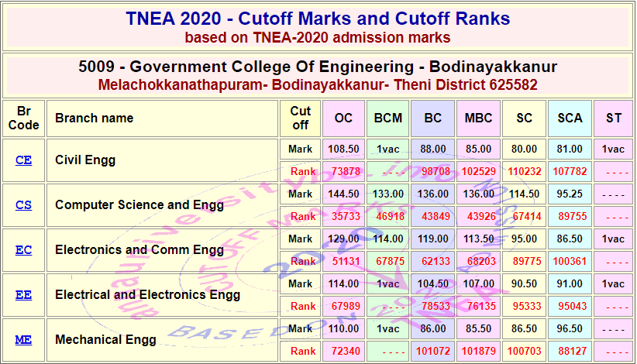Select the Civil Engg branch name cell
The width and height of the screenshot is (637, 364).
pos(85,160)
